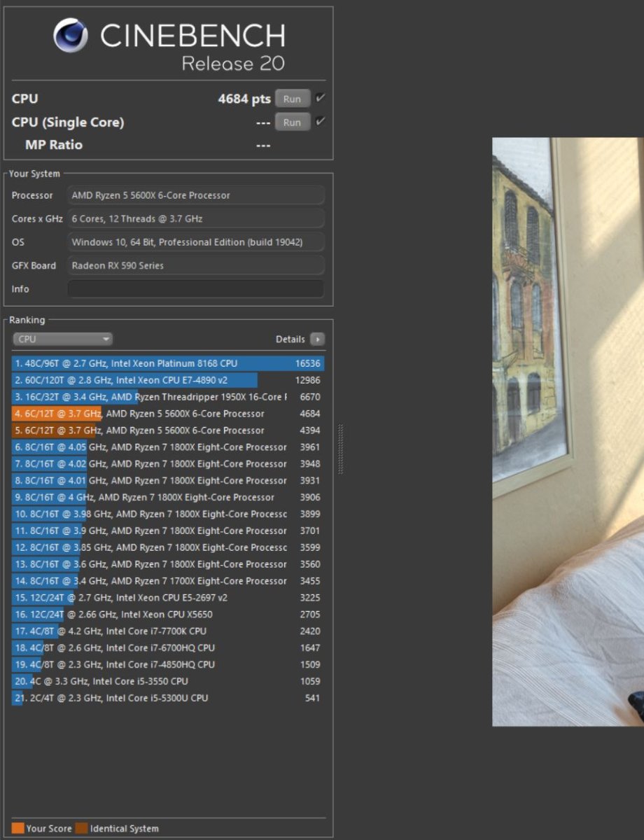Select the GFX Board field Radeon RX 590
644x840 pixels.
click(196, 265)
